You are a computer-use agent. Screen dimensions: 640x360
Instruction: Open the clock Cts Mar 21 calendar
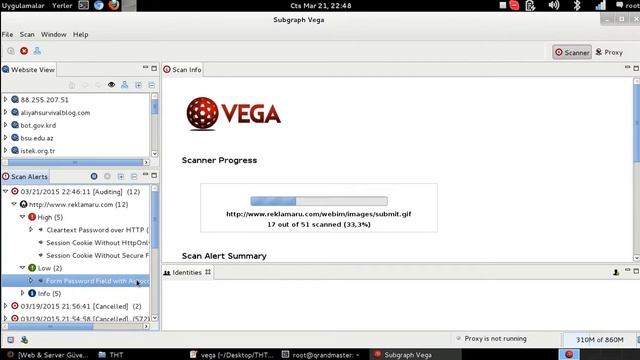tap(320, 6)
